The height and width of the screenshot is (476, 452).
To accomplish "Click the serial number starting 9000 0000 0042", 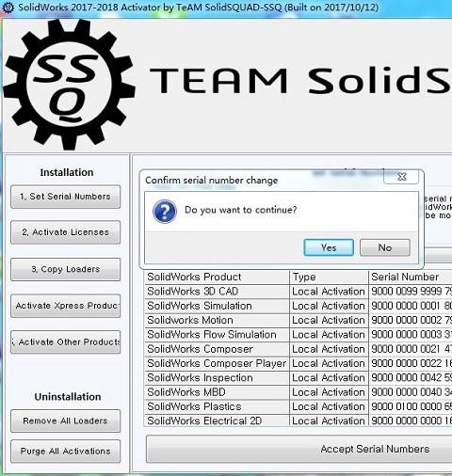I will click(411, 378).
